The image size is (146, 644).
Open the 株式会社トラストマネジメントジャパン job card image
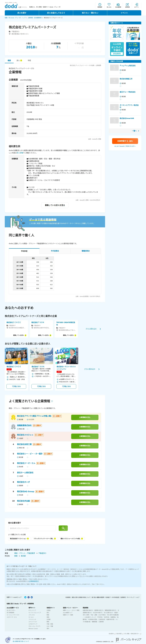(66, 356)
